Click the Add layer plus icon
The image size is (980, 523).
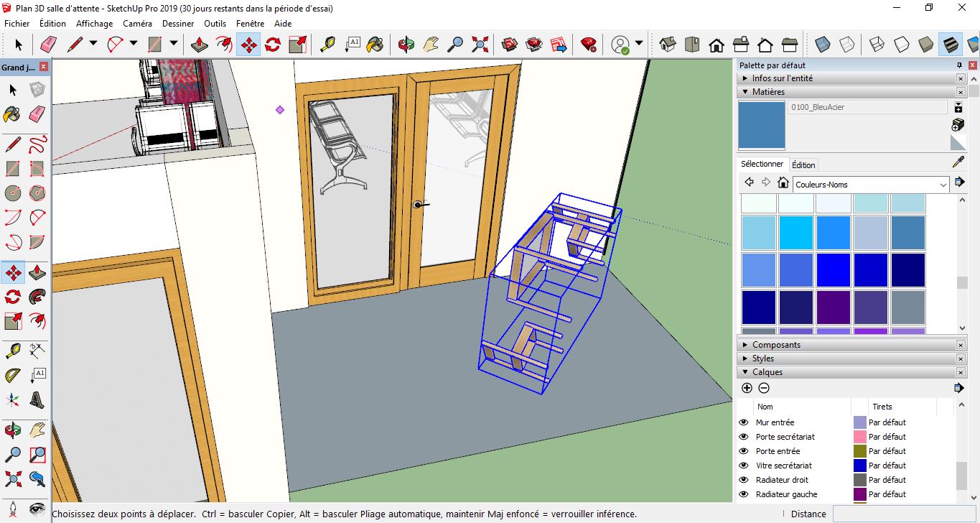point(747,388)
